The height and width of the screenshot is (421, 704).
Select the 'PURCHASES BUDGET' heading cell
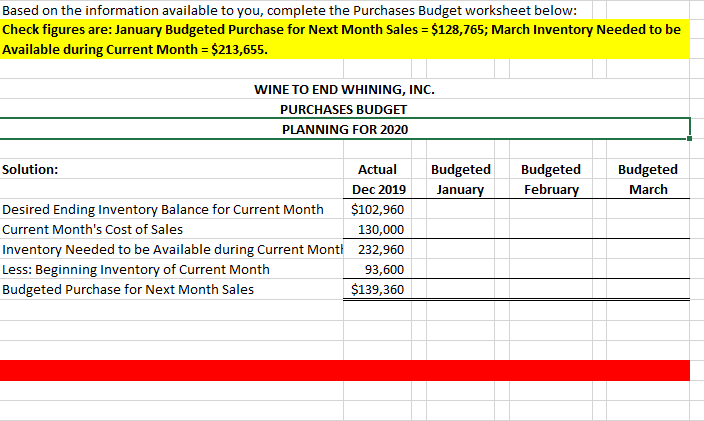343,109
